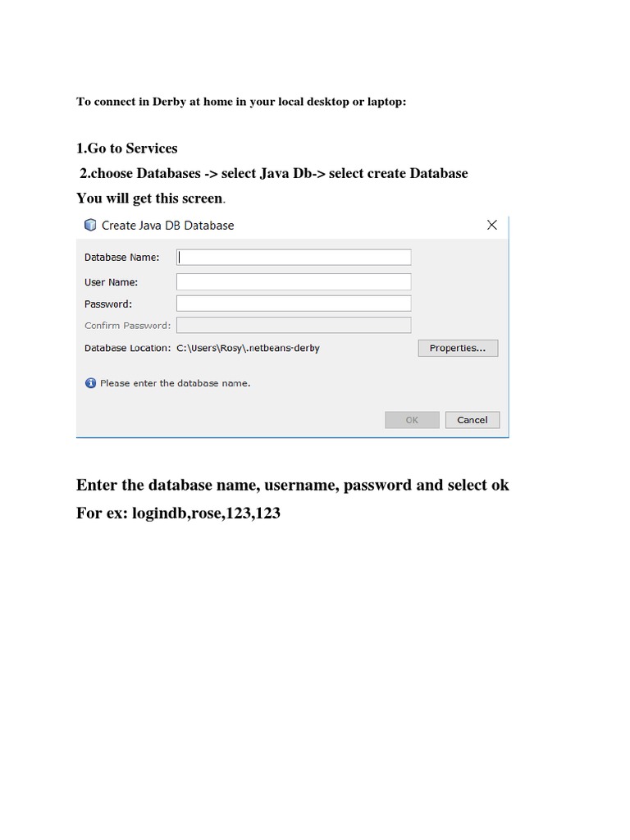Click inside the Database Name text field
This screenshot has width=630, height=840.
click(x=294, y=257)
